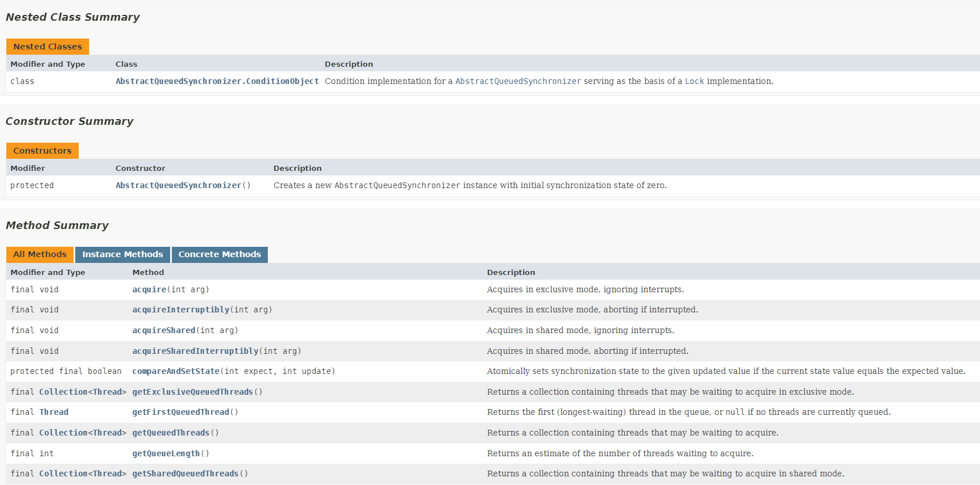Viewport: 980px width, 485px height.
Task: Click 'Acquires in exclusive mode, aborting if interrupted.' text
Action: click(592, 310)
